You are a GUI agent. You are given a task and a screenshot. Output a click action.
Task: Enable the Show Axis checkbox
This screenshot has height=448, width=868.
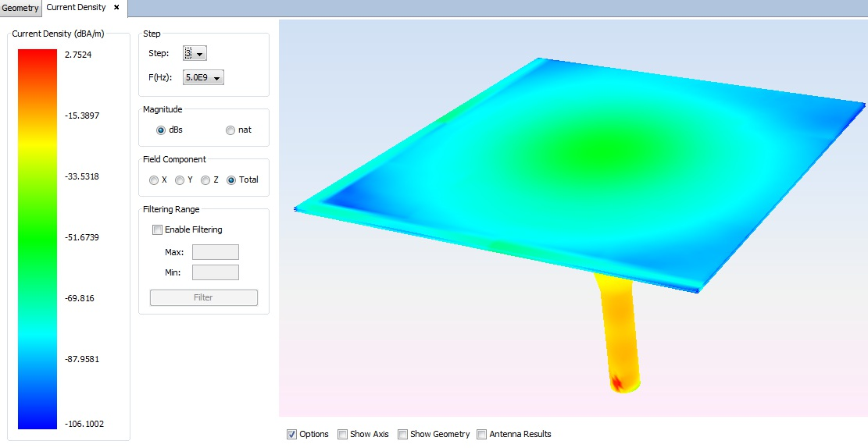[x=343, y=435]
